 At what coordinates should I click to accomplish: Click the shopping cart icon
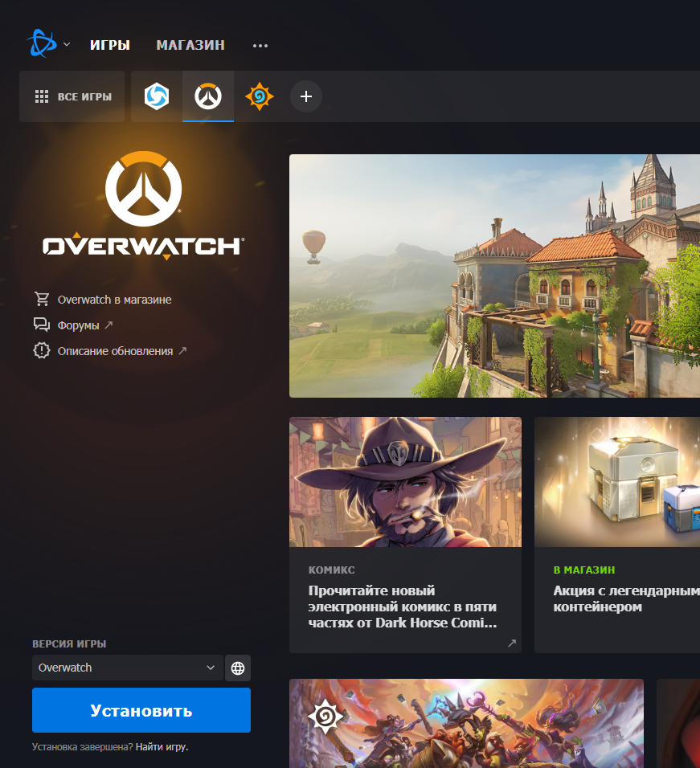click(42, 300)
